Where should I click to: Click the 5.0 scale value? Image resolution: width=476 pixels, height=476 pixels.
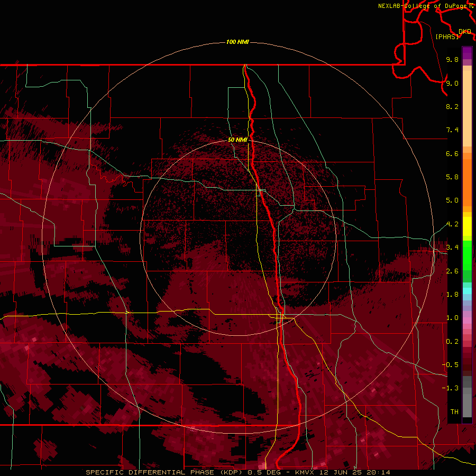[x=452, y=200]
